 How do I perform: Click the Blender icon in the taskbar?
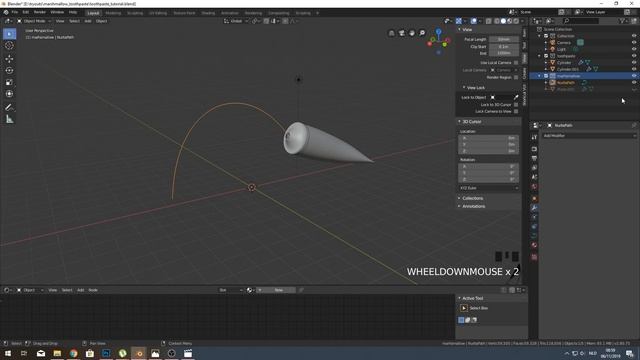(x=139, y=353)
